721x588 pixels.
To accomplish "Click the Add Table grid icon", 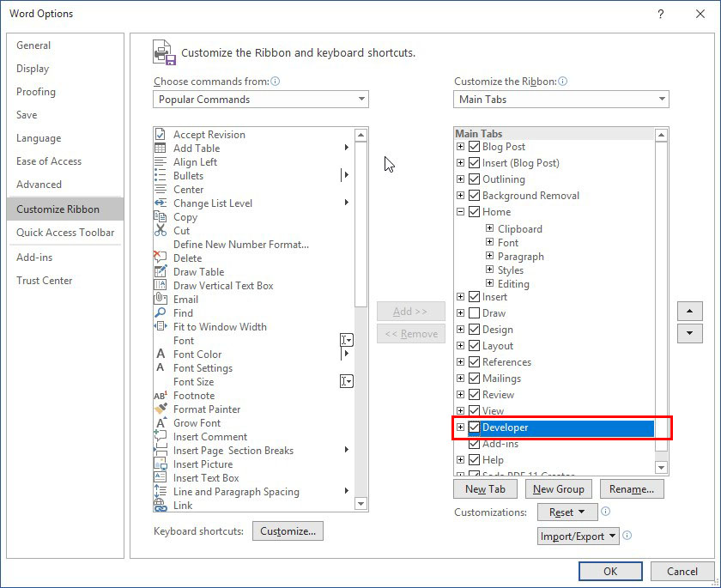I will click(160, 148).
